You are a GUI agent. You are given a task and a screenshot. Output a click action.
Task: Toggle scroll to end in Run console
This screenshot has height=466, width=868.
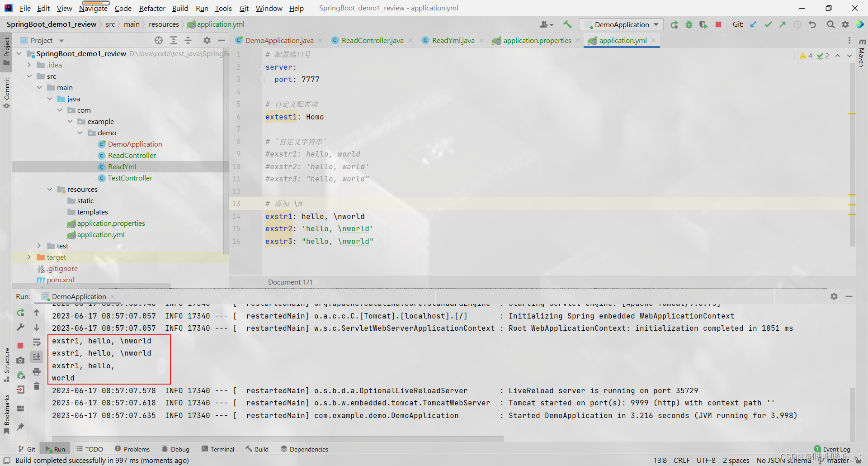[x=37, y=357]
